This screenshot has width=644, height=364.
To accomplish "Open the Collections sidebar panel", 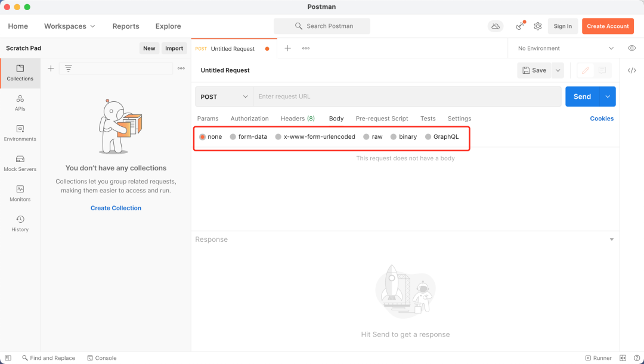I will coord(20,73).
